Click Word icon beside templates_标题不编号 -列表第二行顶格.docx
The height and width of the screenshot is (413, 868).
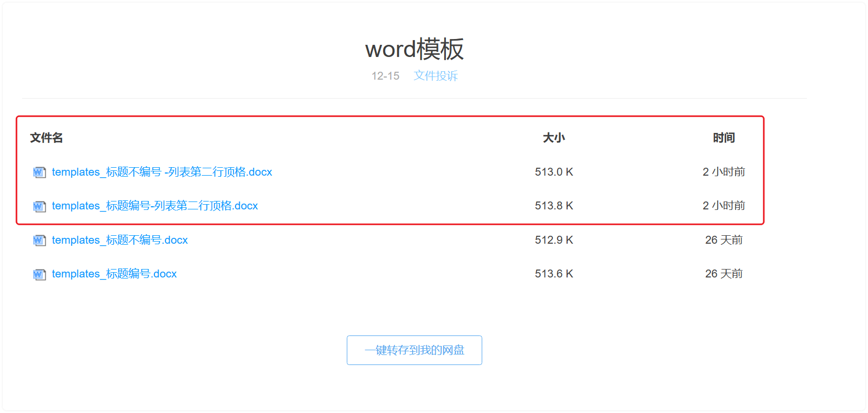click(40, 172)
